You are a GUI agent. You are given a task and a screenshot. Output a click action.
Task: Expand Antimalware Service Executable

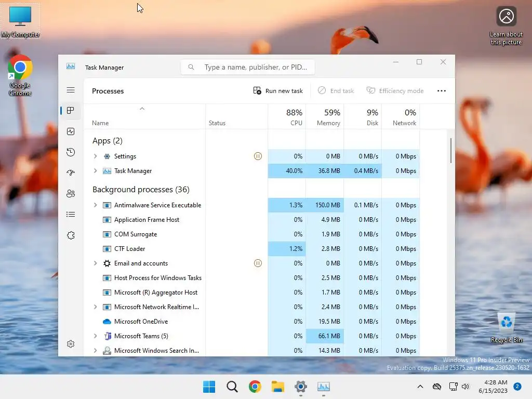tap(96, 205)
